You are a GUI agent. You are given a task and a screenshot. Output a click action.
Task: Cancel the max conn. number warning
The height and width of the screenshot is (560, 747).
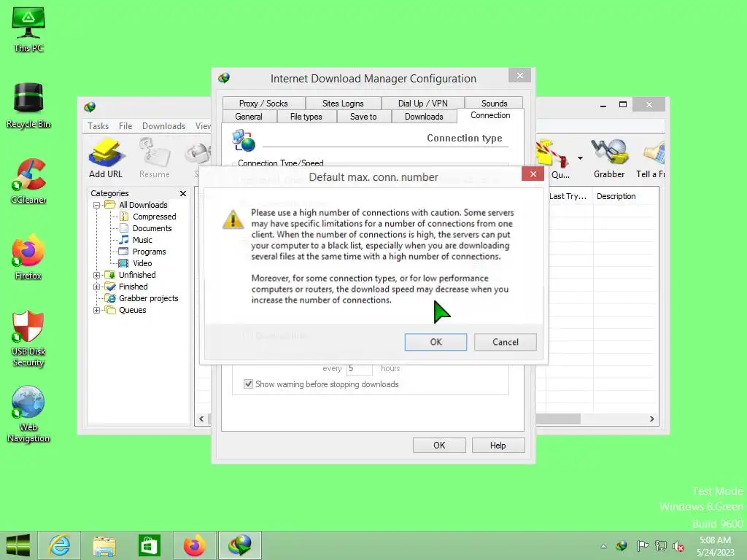click(x=506, y=343)
